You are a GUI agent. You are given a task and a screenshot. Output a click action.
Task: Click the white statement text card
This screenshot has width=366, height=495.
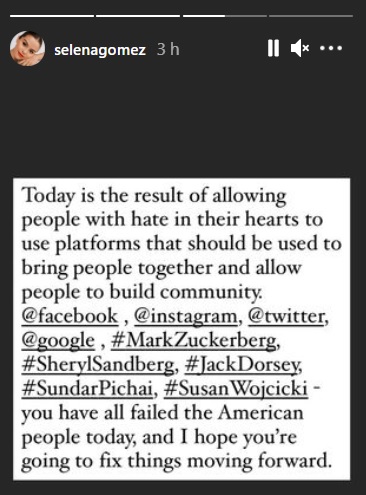click(x=182, y=329)
